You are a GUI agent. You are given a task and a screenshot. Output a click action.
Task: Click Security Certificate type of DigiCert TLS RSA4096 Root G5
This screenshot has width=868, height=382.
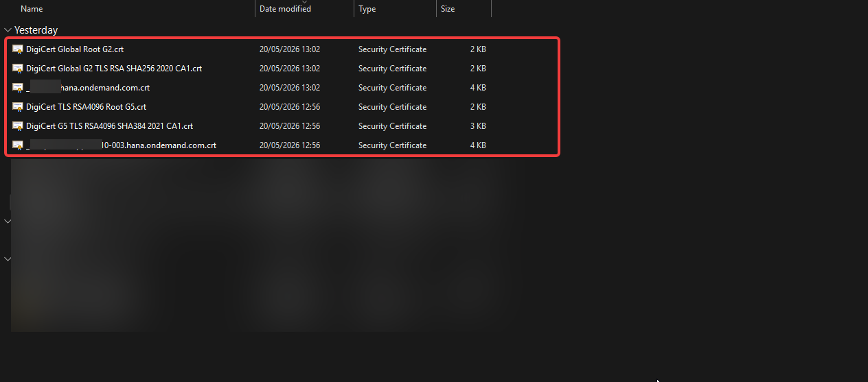coord(392,107)
